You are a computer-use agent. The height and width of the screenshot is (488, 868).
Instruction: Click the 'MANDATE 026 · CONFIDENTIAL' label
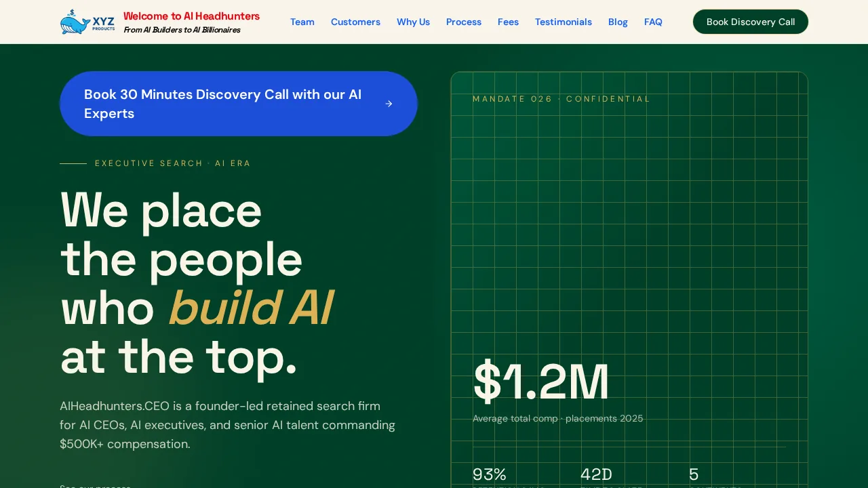(x=561, y=99)
